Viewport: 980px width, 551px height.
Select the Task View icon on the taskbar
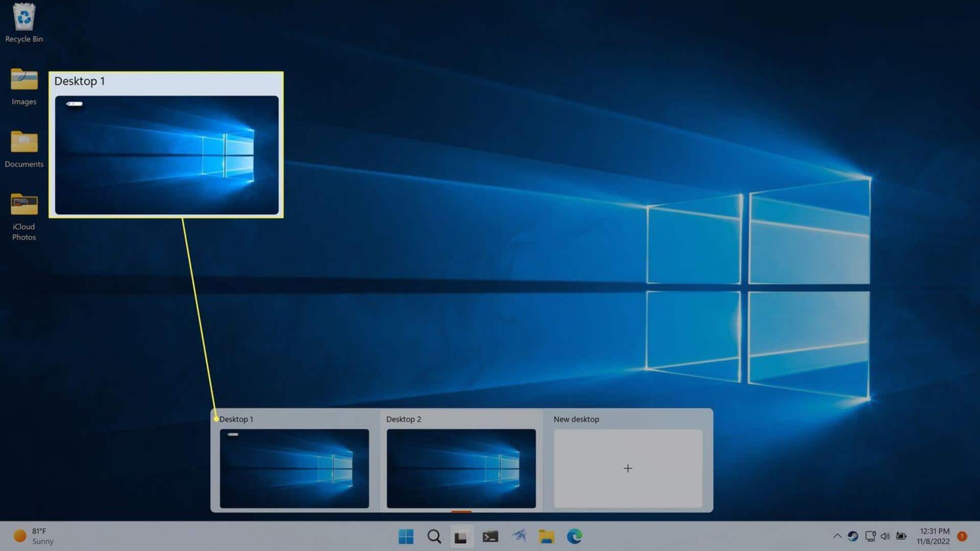click(462, 536)
